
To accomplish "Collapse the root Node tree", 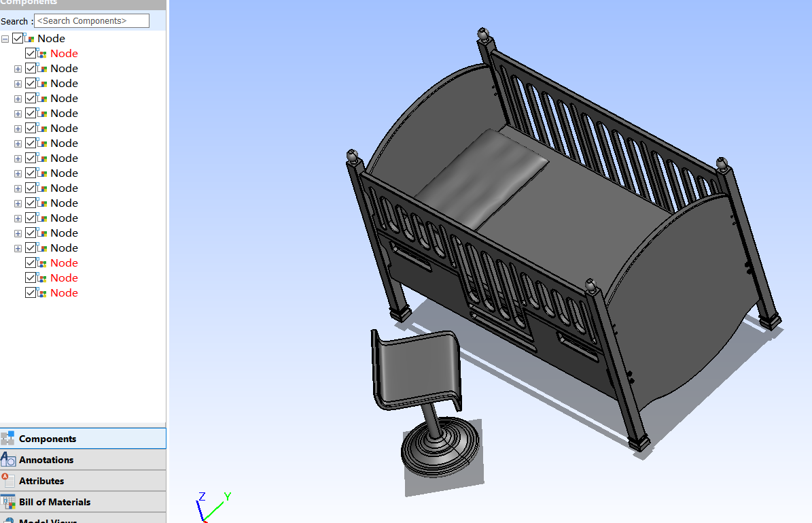I will pyautogui.click(x=5, y=39).
